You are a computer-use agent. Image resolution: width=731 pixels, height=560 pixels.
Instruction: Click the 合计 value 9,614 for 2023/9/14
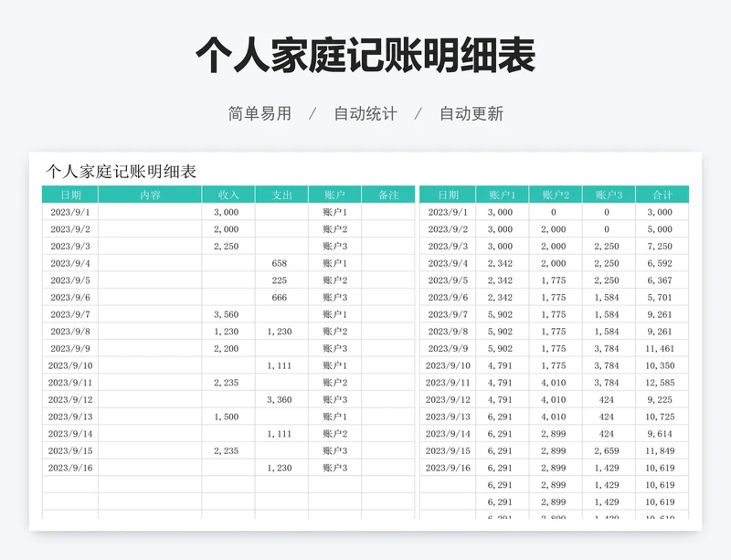(x=660, y=434)
